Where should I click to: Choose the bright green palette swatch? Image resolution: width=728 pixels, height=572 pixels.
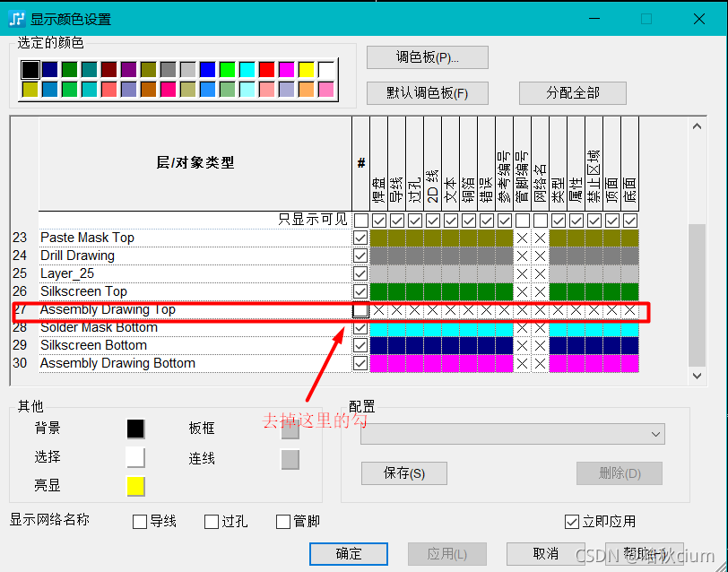[227, 70]
